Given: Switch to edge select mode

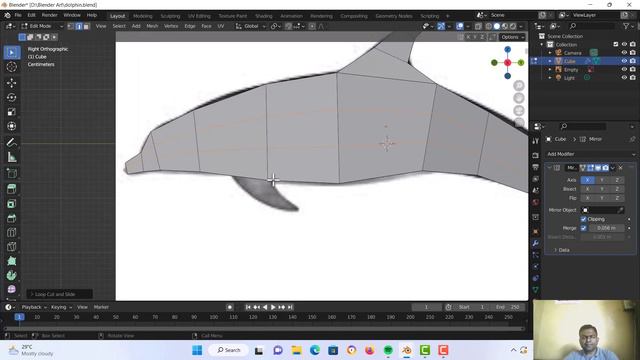Looking at the screenshot, I should [x=78, y=26].
